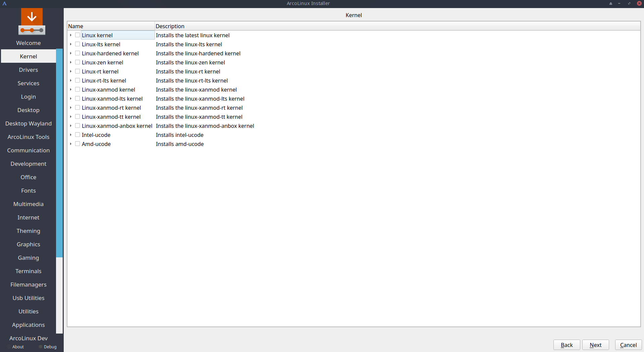This screenshot has width=644, height=352.
Task: Tick the Linux-xanmod-lts kernel checkbox
Action: (x=77, y=99)
